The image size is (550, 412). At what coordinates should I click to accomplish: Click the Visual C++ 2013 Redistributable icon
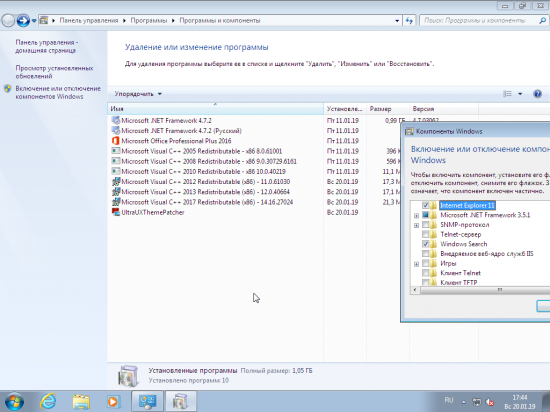(115, 192)
